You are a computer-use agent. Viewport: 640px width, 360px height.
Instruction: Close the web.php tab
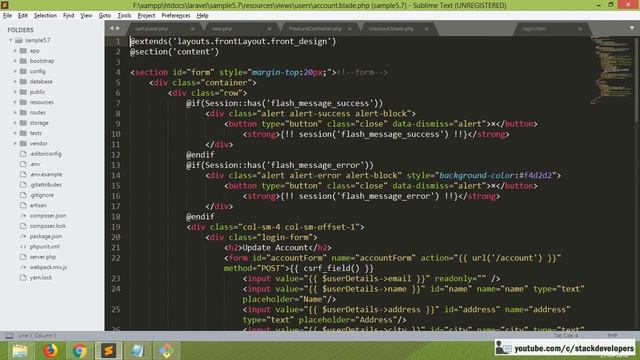(269, 29)
